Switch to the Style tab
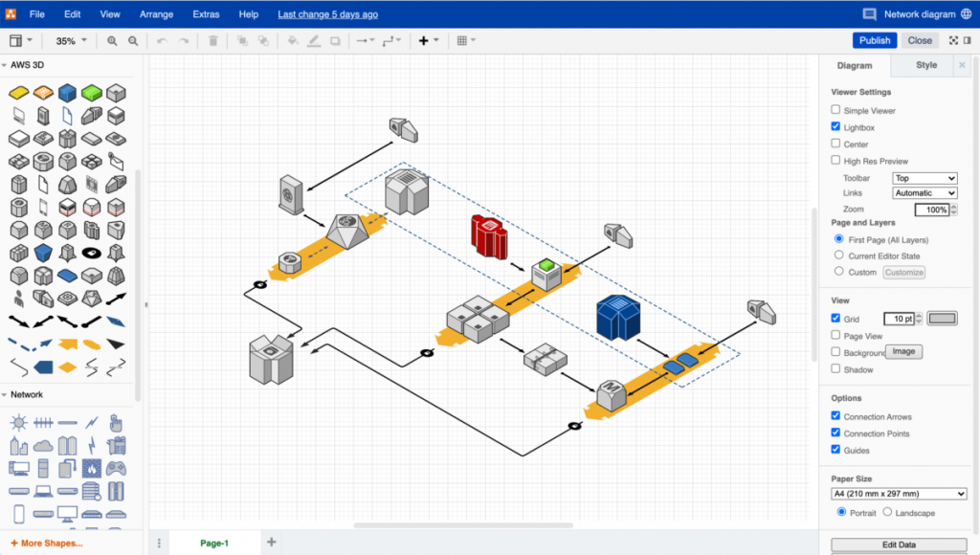 click(925, 65)
